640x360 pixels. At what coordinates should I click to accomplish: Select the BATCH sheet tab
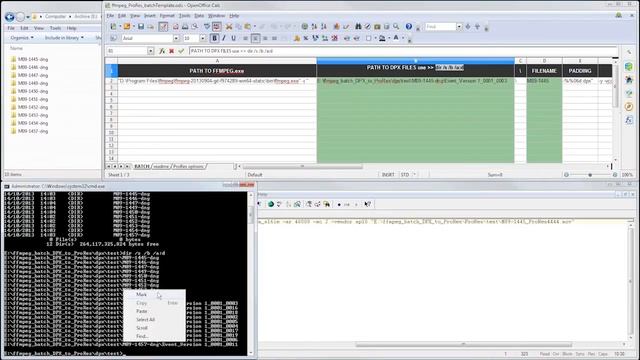[142, 167]
